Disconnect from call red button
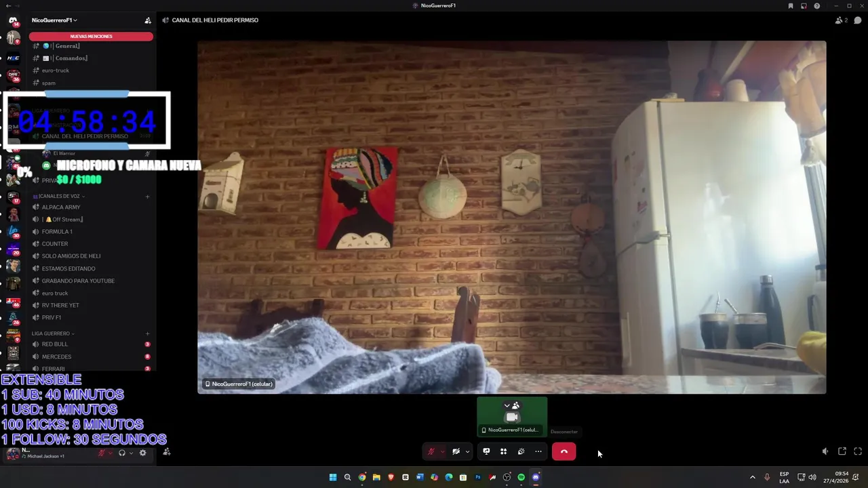 coord(564,451)
